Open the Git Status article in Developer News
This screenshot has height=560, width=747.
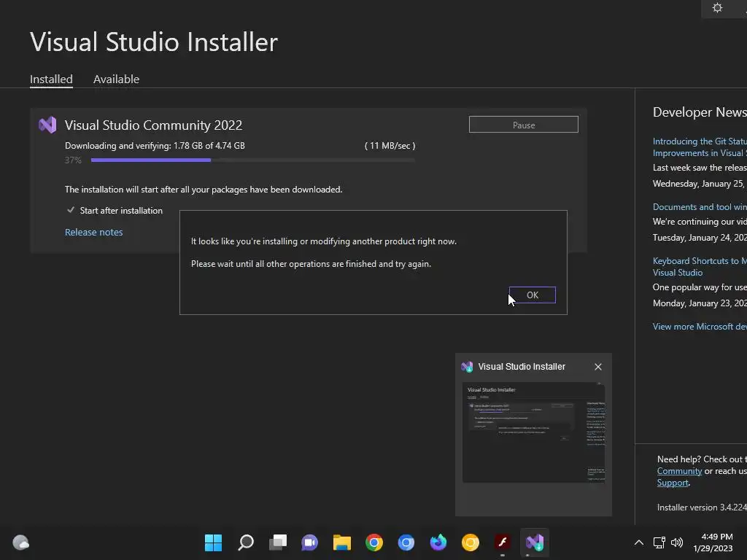click(x=700, y=147)
